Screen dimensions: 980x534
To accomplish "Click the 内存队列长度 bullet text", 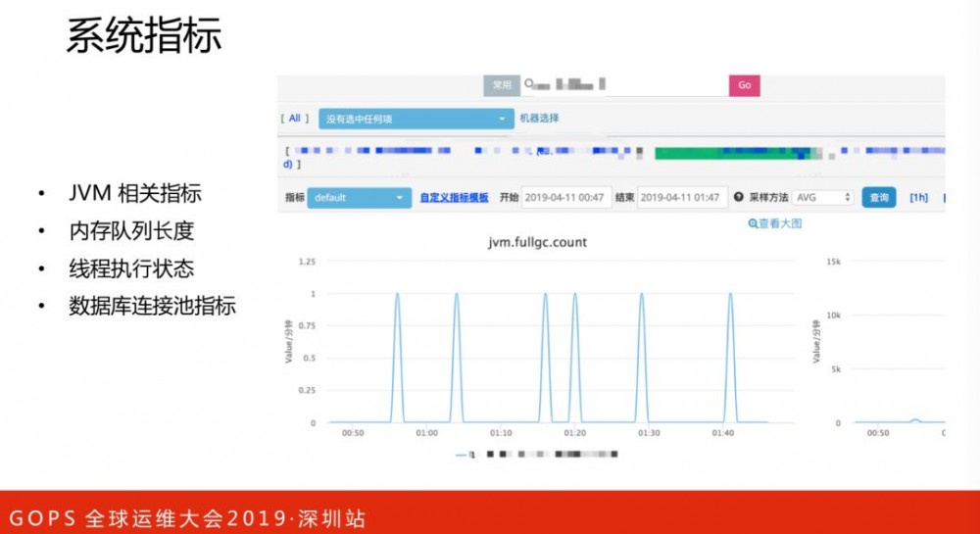I will coord(132,231).
